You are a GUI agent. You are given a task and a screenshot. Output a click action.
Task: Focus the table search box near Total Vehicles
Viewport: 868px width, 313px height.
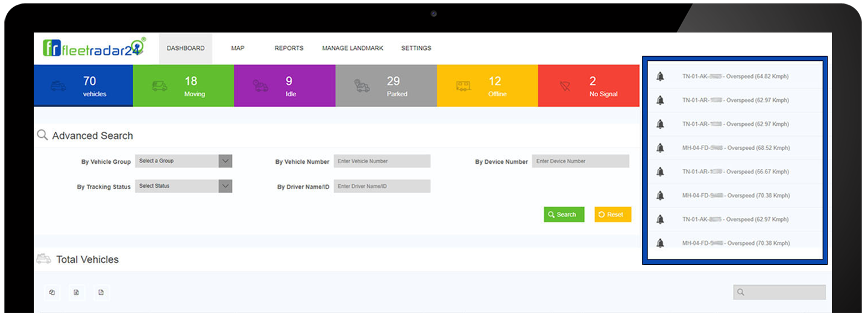pos(779,292)
